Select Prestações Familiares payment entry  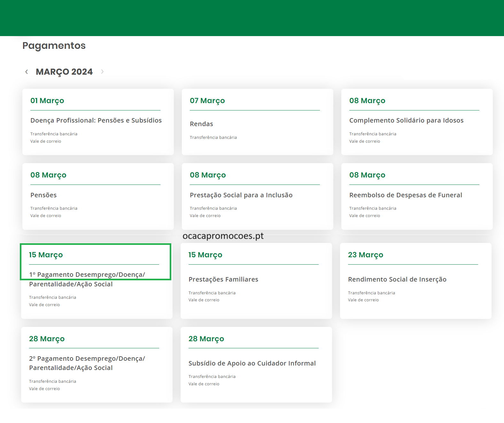point(223,279)
